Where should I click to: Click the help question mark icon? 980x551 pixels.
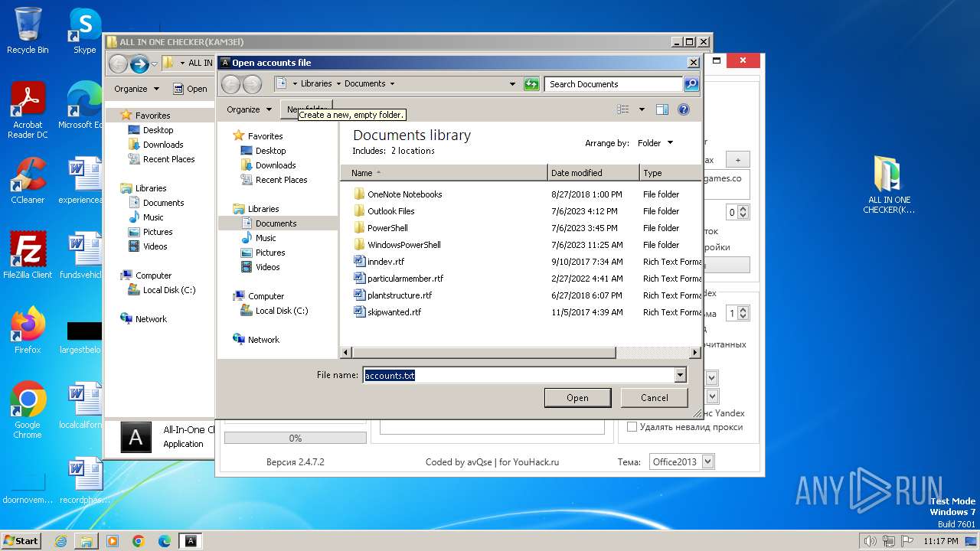point(684,109)
